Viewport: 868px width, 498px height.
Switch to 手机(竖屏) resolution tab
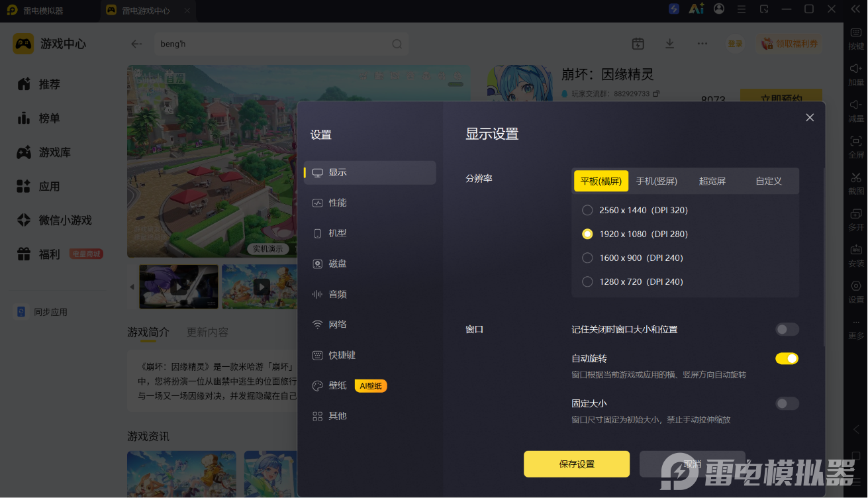[657, 181]
